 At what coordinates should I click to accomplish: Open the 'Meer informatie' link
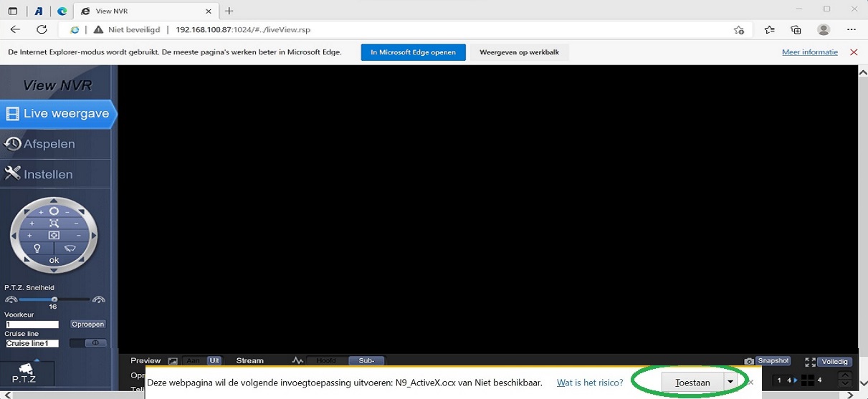pos(810,52)
